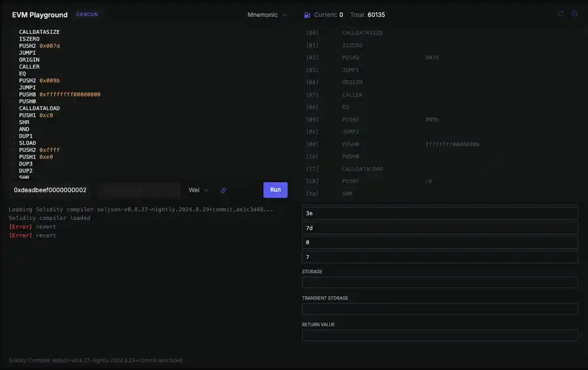Click the STORAGE output box
This screenshot has height=370, width=588.
(x=440, y=283)
